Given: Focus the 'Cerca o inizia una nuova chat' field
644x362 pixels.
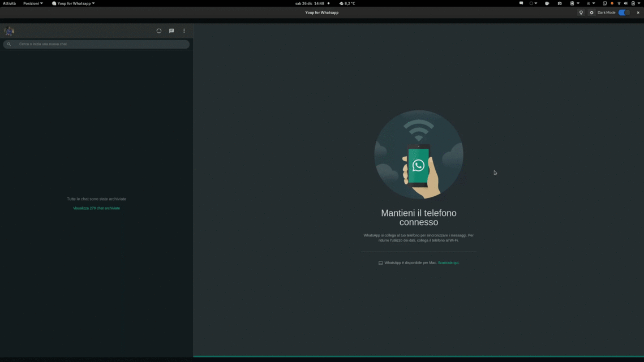Looking at the screenshot, I should 96,44.
